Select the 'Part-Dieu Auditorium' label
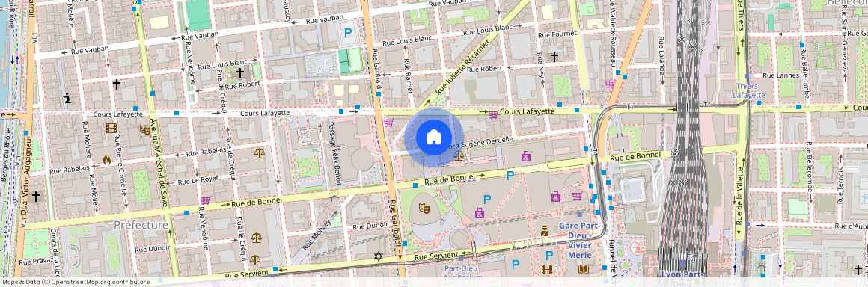This screenshot has width=868, height=287. pos(463,274)
